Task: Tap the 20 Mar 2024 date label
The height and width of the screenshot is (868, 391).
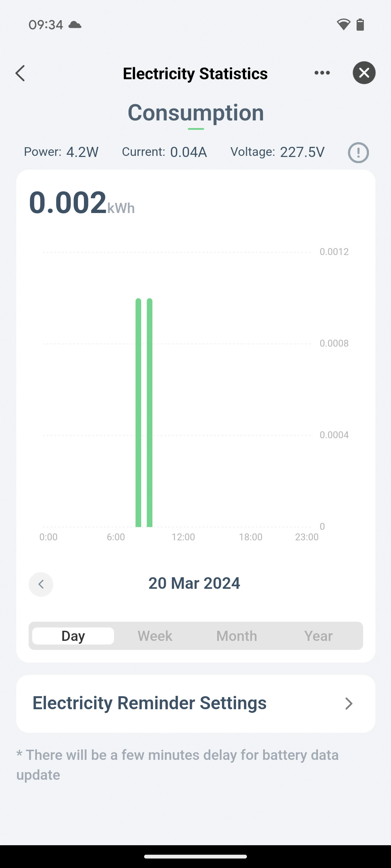Action: click(194, 583)
